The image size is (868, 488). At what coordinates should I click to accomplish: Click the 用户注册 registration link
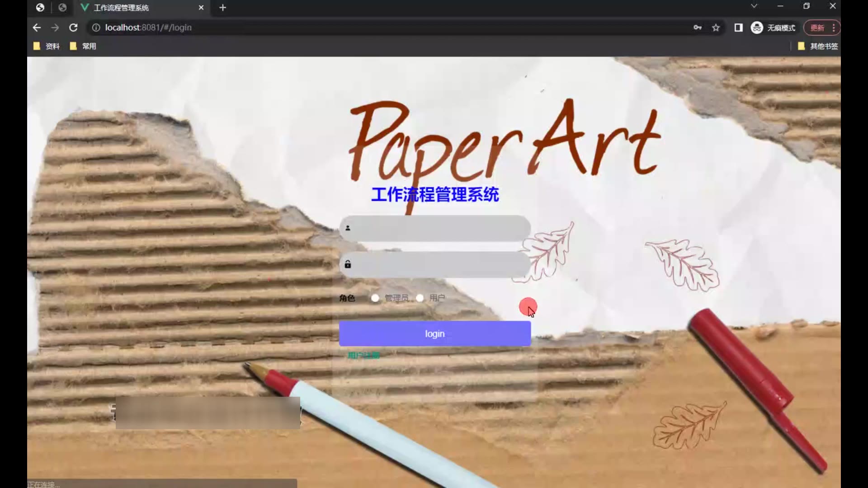(363, 356)
